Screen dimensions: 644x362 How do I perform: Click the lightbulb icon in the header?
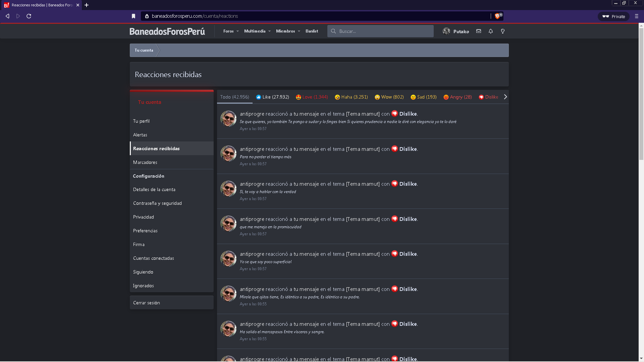[x=503, y=31]
